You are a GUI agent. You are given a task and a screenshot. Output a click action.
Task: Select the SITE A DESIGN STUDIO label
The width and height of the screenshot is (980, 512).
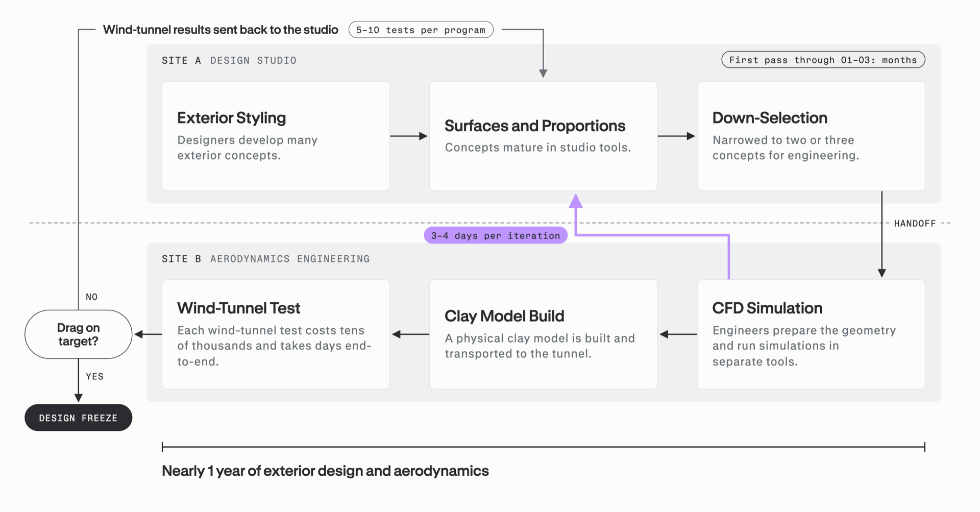click(229, 60)
